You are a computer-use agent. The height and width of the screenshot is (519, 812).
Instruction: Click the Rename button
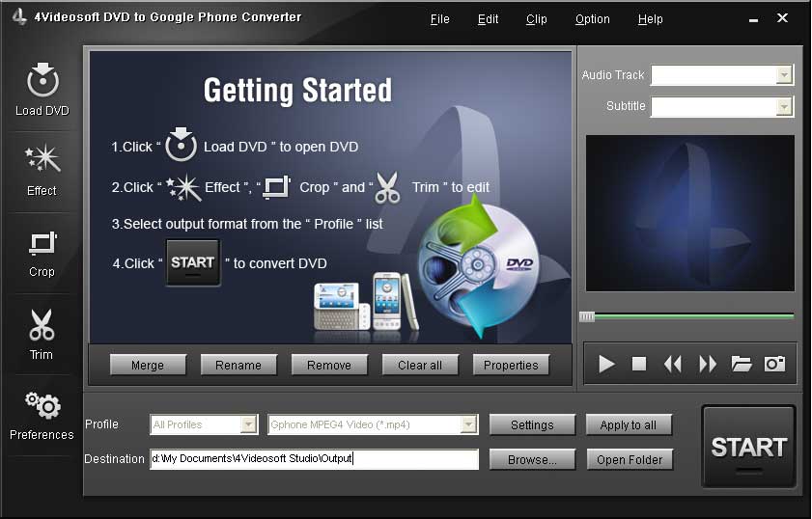[238, 365]
